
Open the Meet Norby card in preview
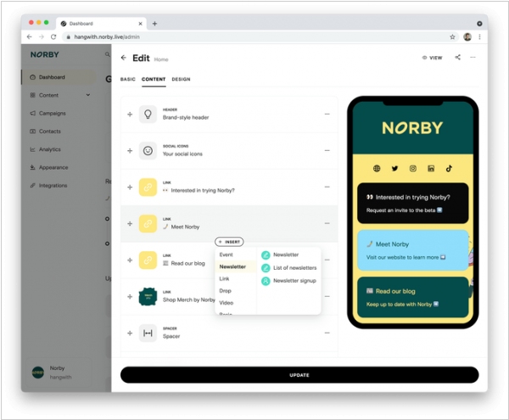(412, 250)
